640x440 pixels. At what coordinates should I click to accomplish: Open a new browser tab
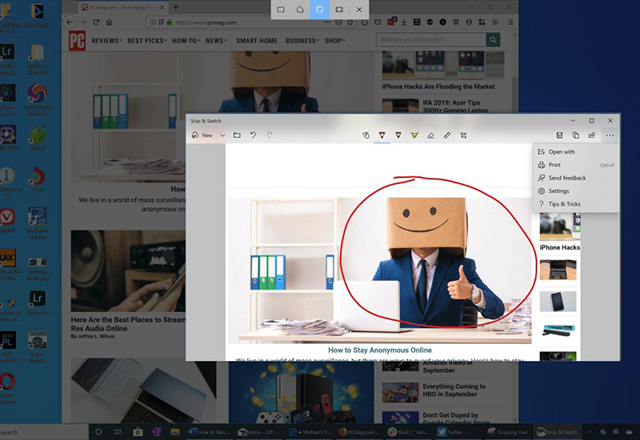(x=176, y=7)
